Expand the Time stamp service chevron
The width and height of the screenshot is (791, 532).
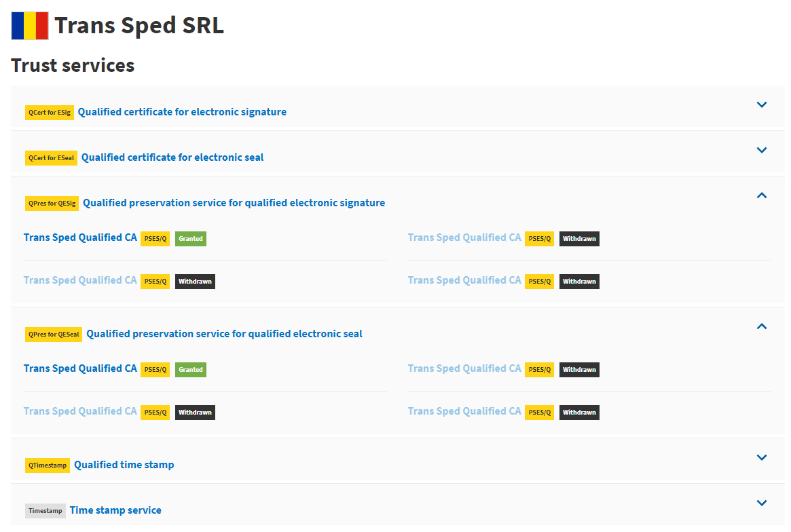[x=762, y=503]
